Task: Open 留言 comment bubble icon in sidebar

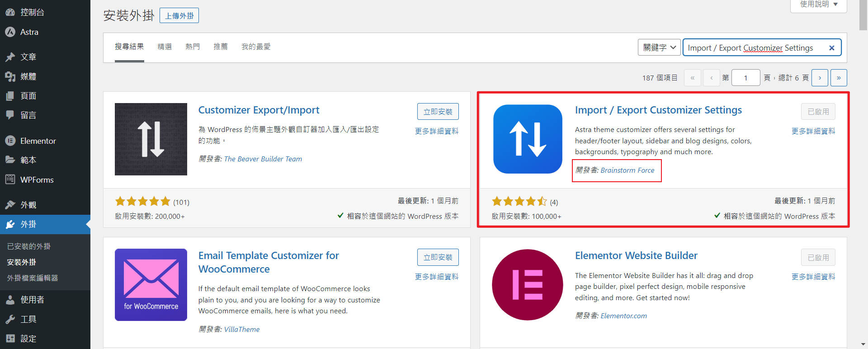Action: tap(10, 115)
